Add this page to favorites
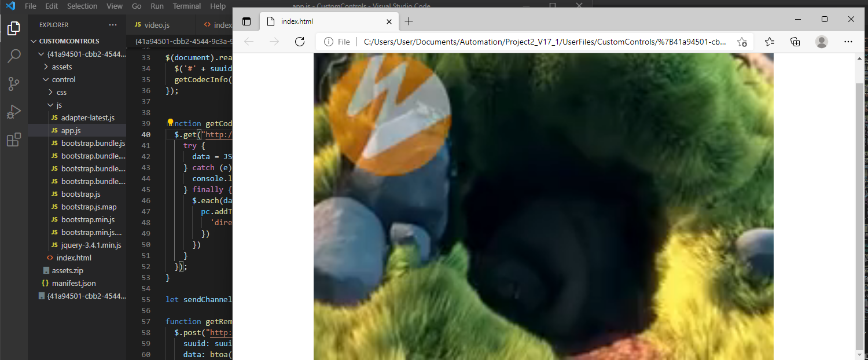The image size is (868, 360). (x=742, y=42)
